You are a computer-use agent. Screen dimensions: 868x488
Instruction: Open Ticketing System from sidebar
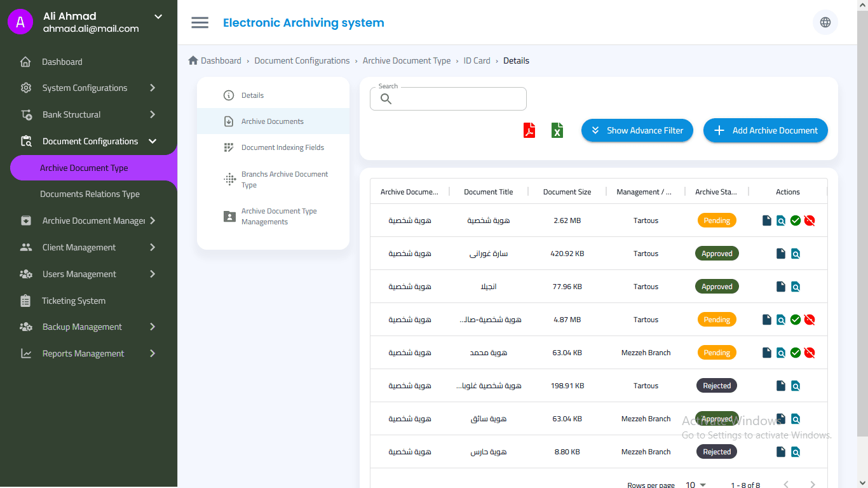(x=74, y=301)
